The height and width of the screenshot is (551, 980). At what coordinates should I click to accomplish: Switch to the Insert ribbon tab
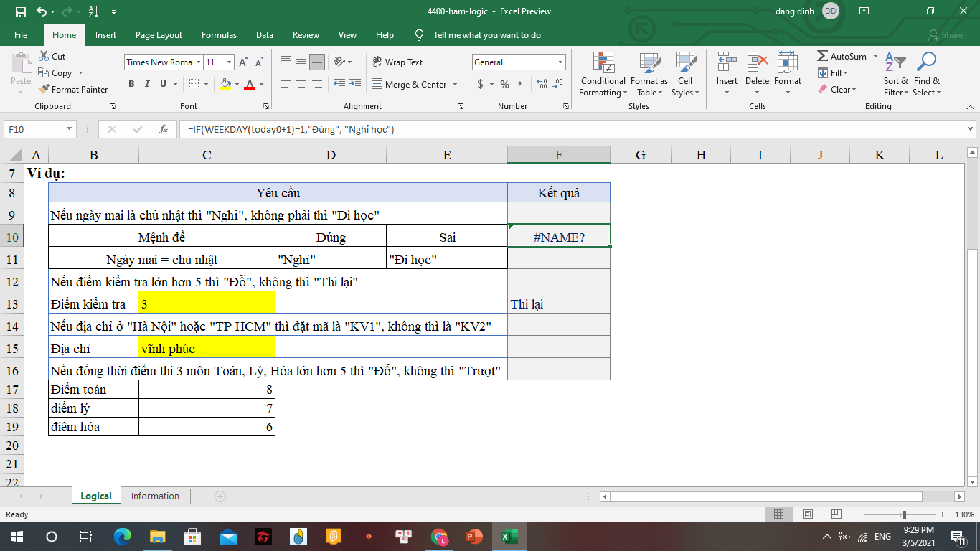tap(105, 35)
